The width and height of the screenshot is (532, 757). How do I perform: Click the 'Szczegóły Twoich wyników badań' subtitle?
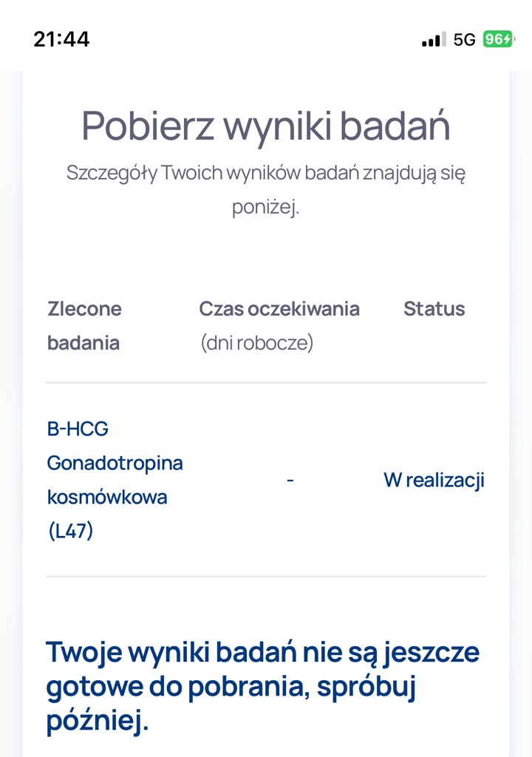[x=266, y=173]
